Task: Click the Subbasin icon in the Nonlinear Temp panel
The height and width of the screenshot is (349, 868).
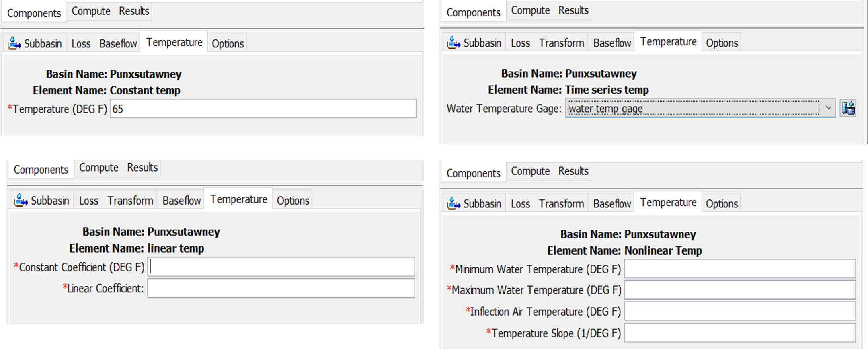Action: [x=454, y=203]
